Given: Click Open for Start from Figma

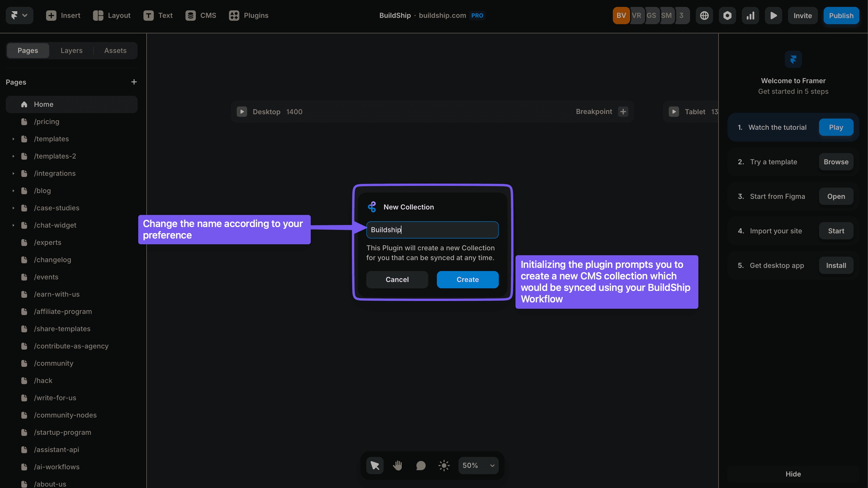Looking at the screenshot, I should click(836, 196).
